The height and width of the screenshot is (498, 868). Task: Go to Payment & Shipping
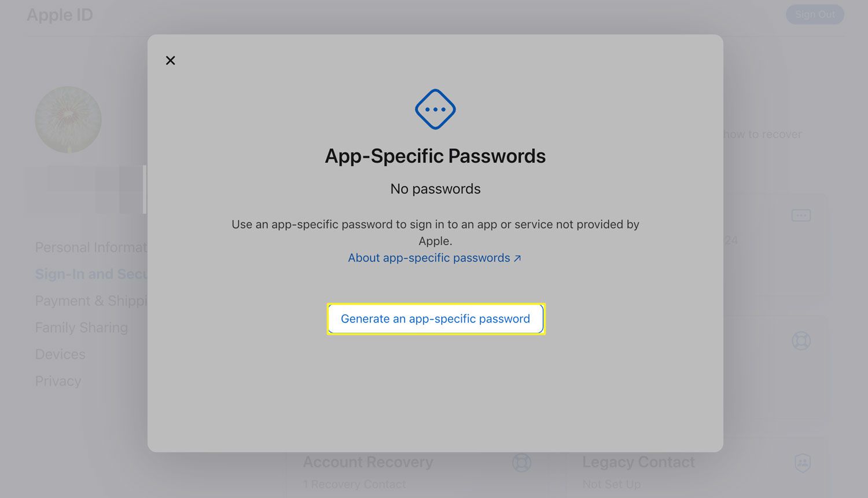[x=91, y=301]
